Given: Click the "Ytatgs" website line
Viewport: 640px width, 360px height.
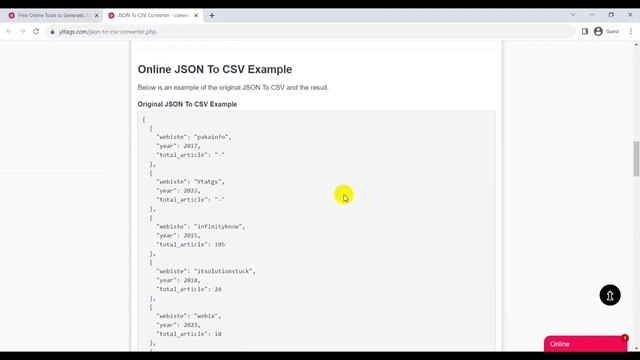Looking at the screenshot, I should click(x=190, y=182).
